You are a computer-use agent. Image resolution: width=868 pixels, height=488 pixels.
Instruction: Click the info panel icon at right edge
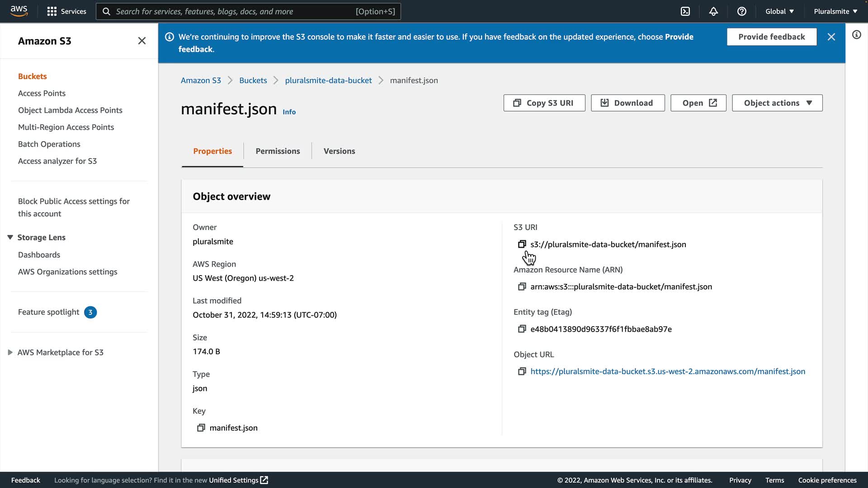(856, 35)
